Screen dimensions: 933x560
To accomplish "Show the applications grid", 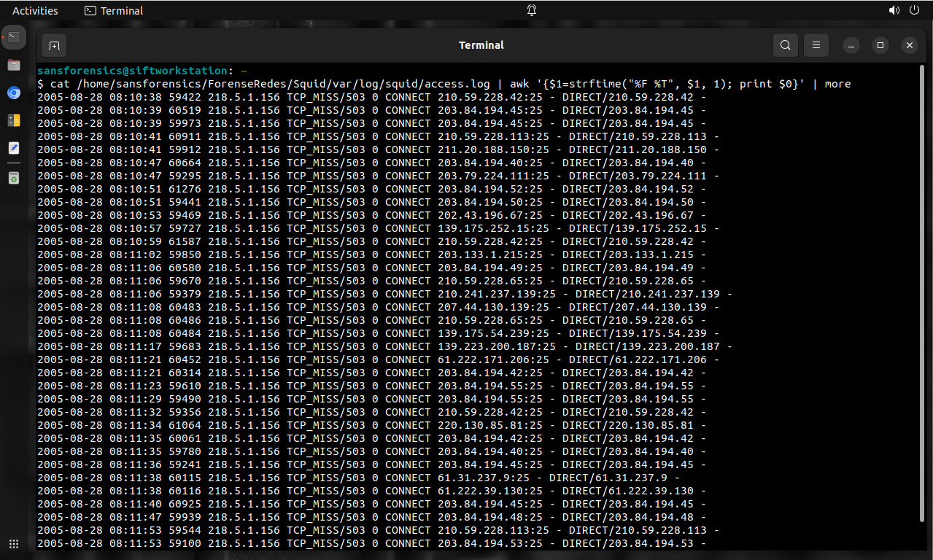I will [x=14, y=544].
